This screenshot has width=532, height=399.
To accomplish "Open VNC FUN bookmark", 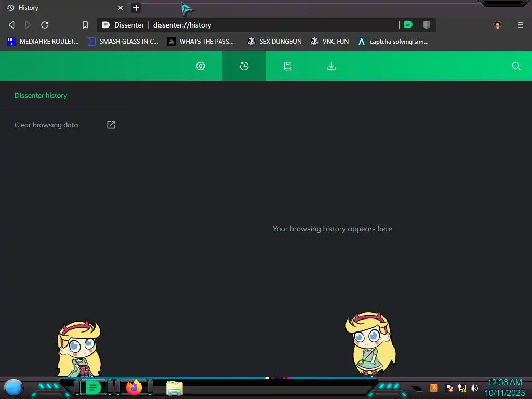I will click(x=330, y=42).
